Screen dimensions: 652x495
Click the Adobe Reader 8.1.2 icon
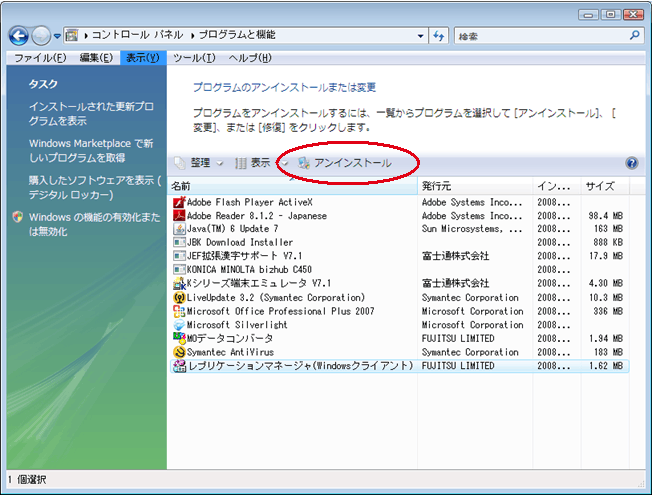(x=179, y=215)
